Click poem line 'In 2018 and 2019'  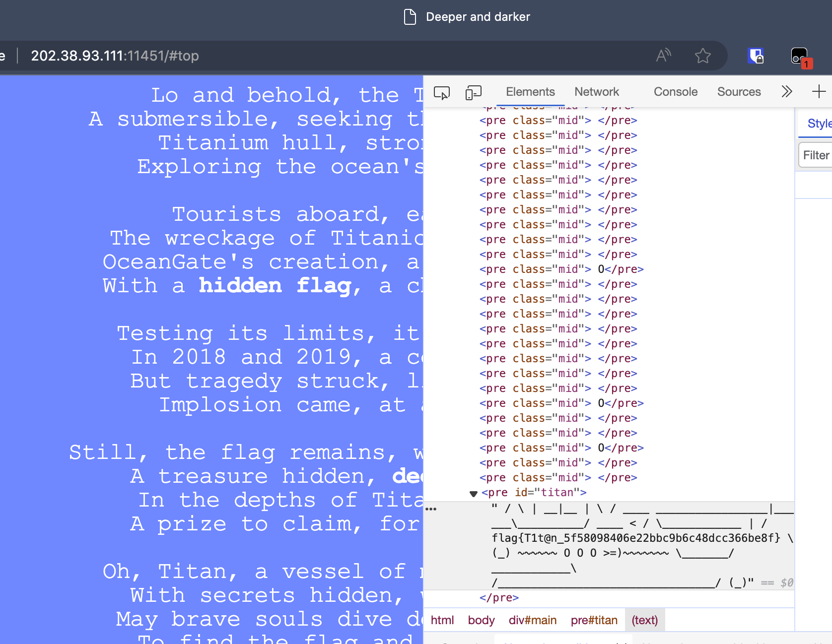point(277,357)
